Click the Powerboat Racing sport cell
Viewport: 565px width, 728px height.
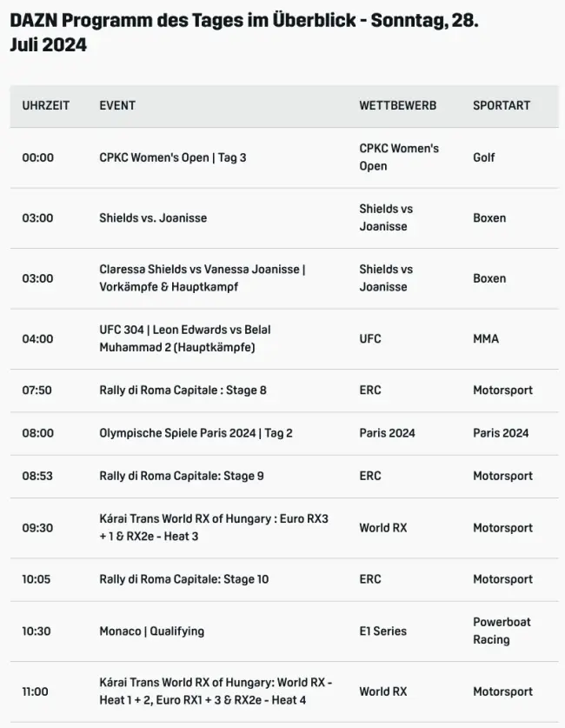pyautogui.click(x=502, y=631)
